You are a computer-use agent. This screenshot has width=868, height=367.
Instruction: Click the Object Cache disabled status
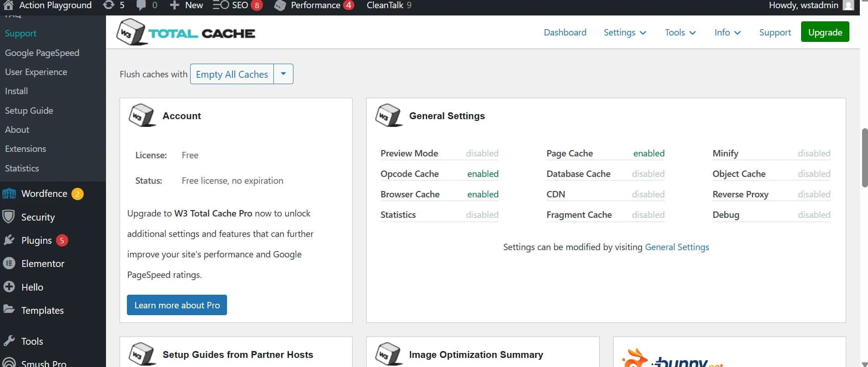(814, 174)
